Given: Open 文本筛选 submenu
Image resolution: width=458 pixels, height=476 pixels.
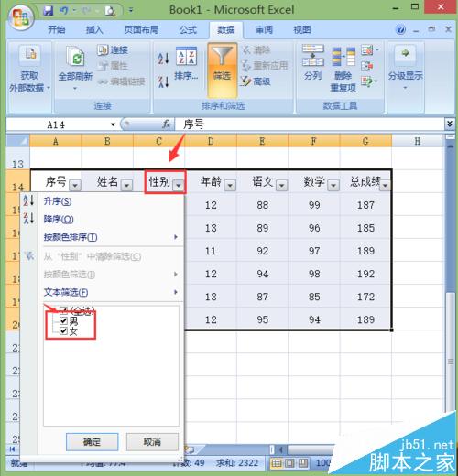Looking at the screenshot, I should [111, 292].
